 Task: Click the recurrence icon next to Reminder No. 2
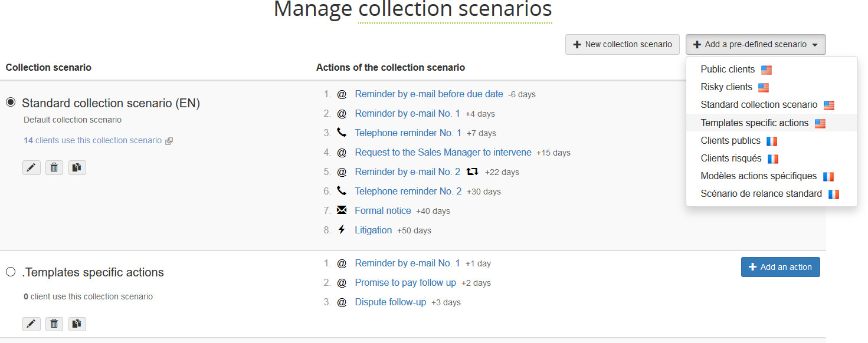[x=472, y=172]
